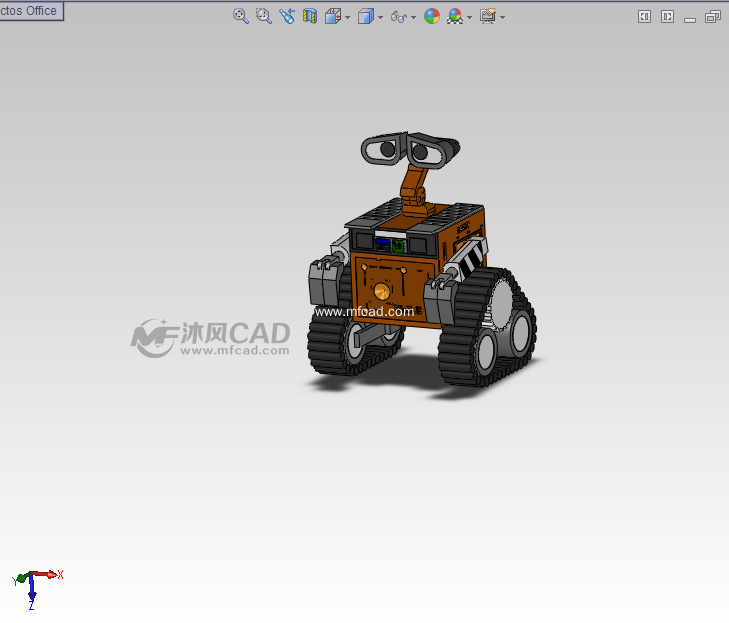Click the Edit Appearance color ball icon

(432, 16)
